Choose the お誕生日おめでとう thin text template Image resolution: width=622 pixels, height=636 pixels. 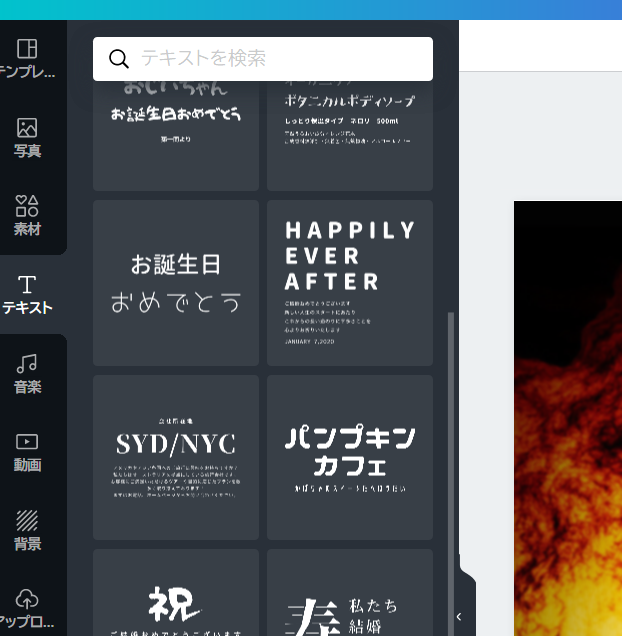tap(176, 283)
